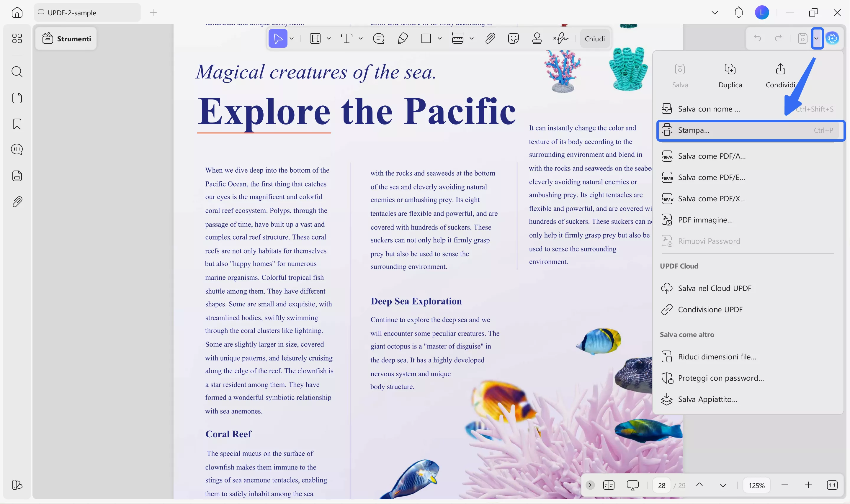Open the signature tool
Image resolution: width=850 pixels, height=504 pixels.
pos(561,38)
